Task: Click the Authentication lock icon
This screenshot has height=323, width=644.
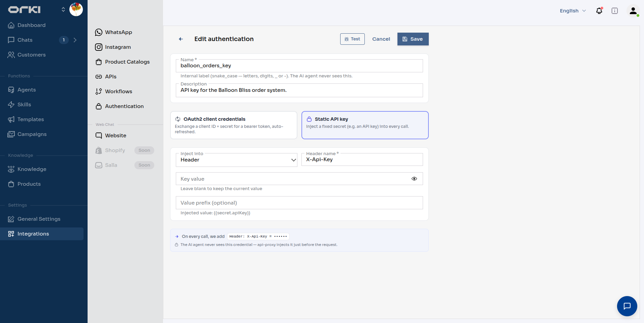Action: pyautogui.click(x=99, y=106)
